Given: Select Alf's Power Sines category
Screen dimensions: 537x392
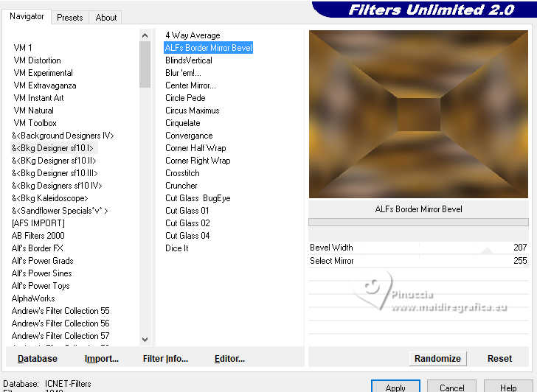Looking at the screenshot, I should [42, 273].
